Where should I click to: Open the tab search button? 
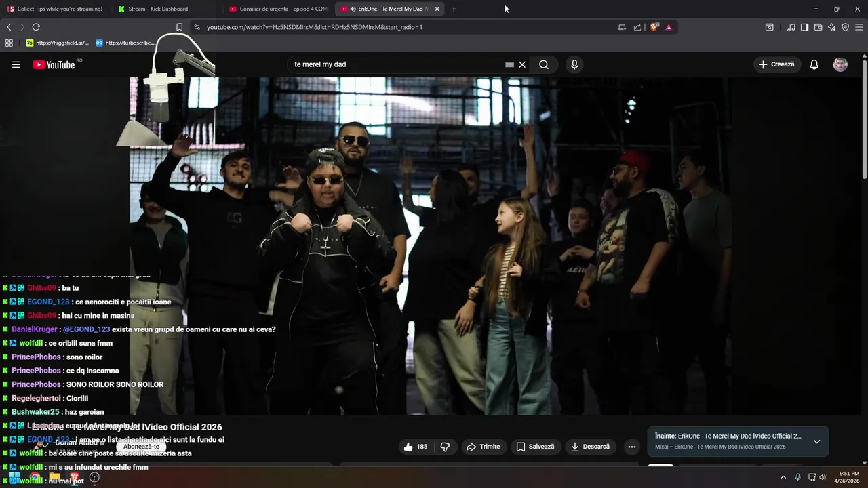click(x=769, y=27)
